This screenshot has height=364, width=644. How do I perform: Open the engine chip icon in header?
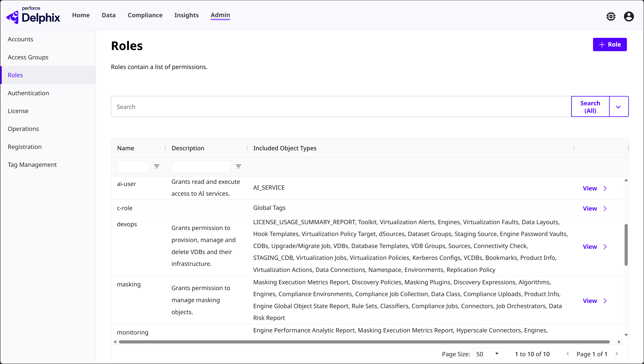tap(611, 16)
